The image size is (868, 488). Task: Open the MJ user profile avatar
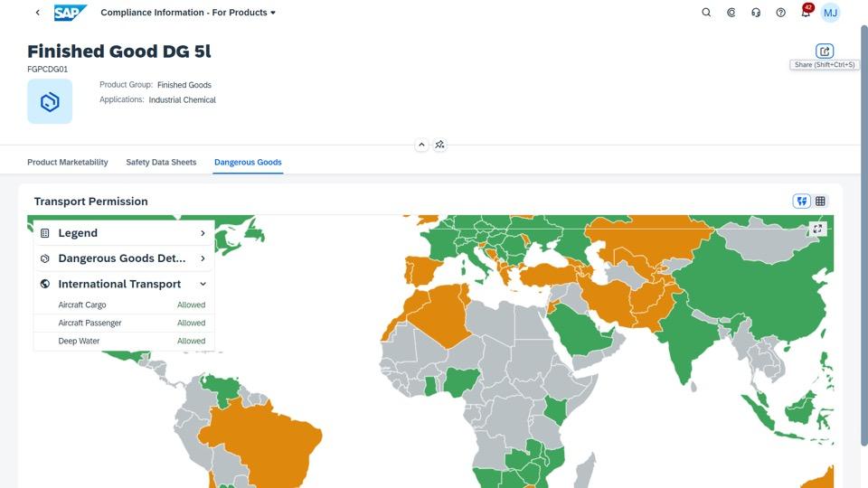point(830,13)
